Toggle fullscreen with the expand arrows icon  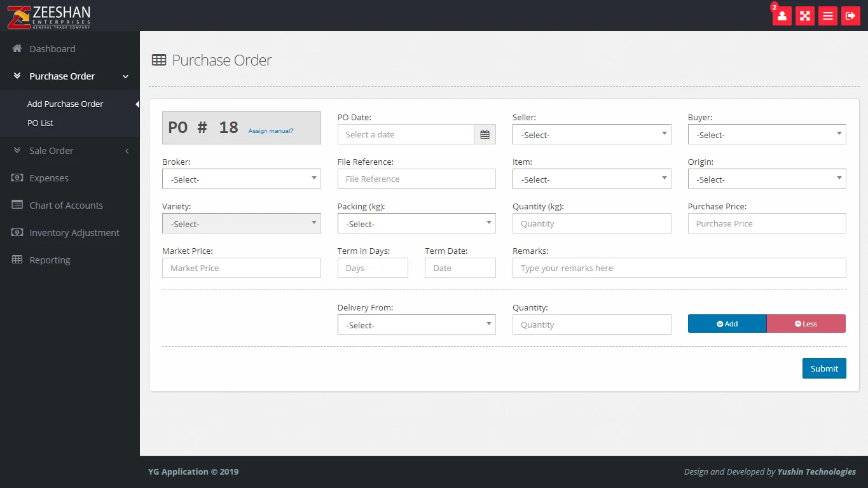[804, 16]
